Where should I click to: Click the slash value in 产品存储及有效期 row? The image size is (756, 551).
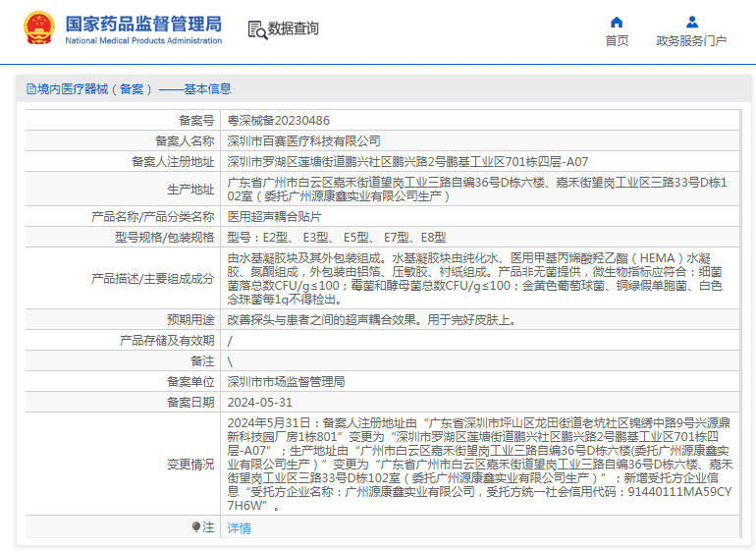click(230, 341)
